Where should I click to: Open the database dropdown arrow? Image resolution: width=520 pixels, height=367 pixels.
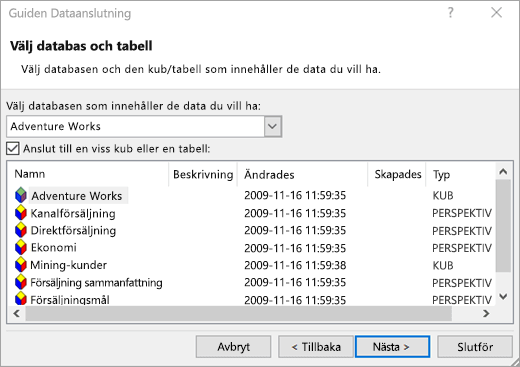272,126
